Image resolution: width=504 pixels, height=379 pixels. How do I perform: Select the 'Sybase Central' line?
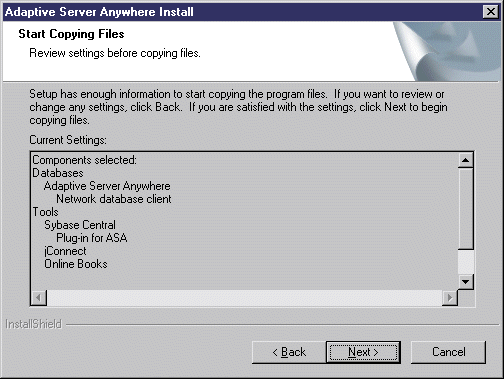(x=80, y=225)
